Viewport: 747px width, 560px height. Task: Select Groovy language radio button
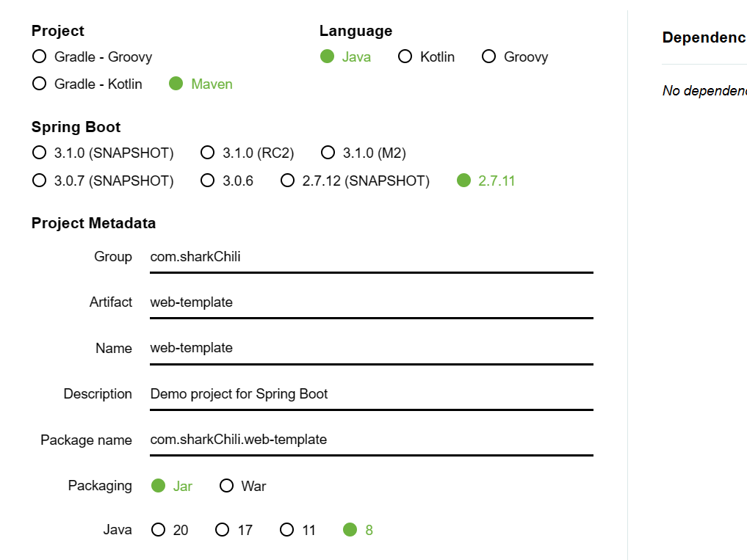click(x=489, y=57)
